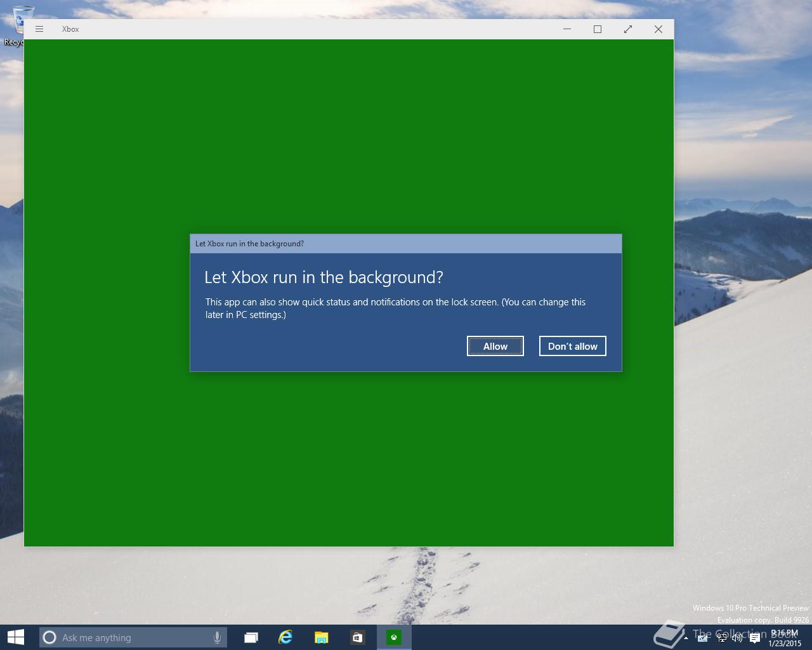Show hidden system tray icons

pos(686,638)
